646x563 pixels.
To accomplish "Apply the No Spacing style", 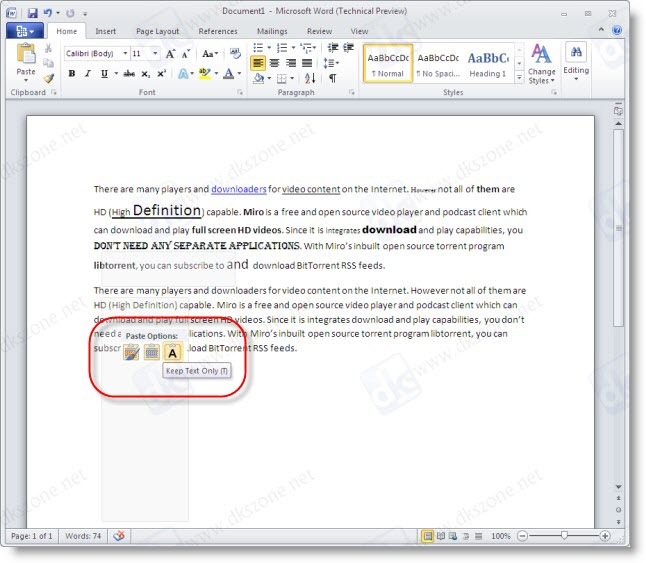I will (x=438, y=64).
